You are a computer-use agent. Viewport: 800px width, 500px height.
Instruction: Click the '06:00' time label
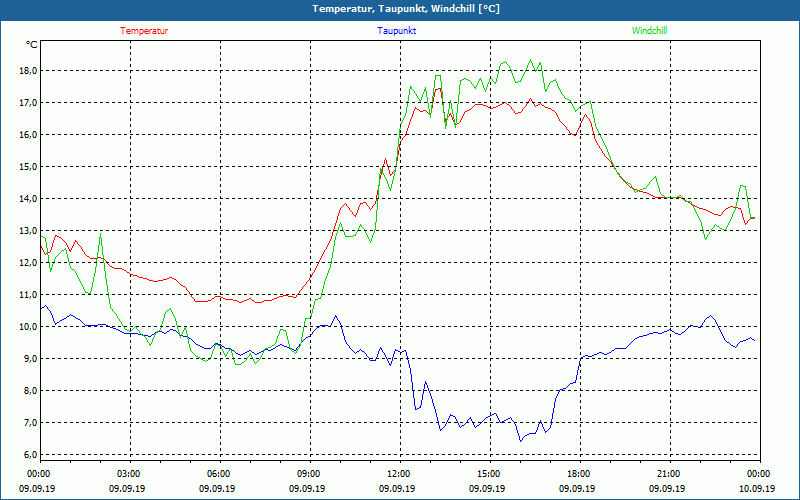tap(220, 474)
